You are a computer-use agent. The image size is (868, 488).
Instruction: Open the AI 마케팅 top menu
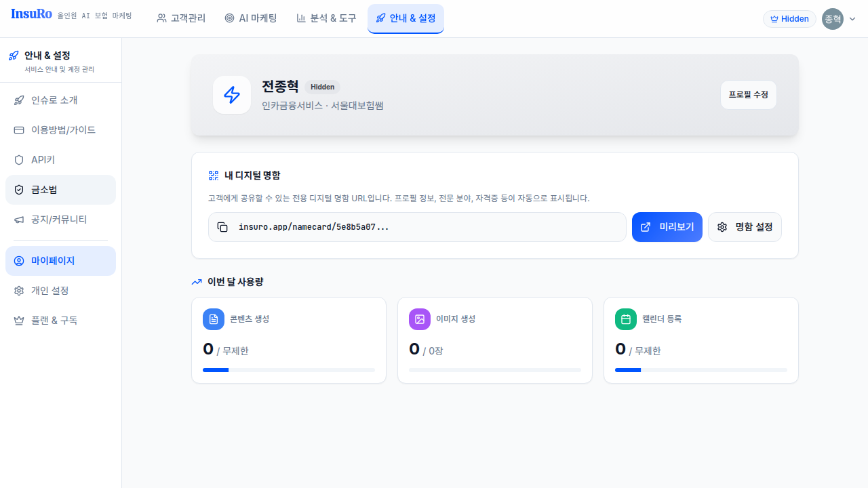click(x=251, y=18)
